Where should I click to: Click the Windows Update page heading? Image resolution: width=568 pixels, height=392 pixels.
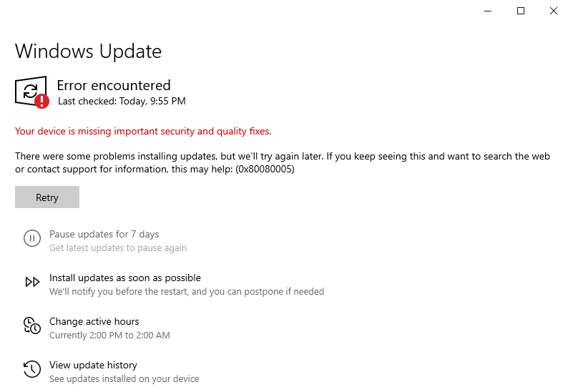tap(88, 52)
